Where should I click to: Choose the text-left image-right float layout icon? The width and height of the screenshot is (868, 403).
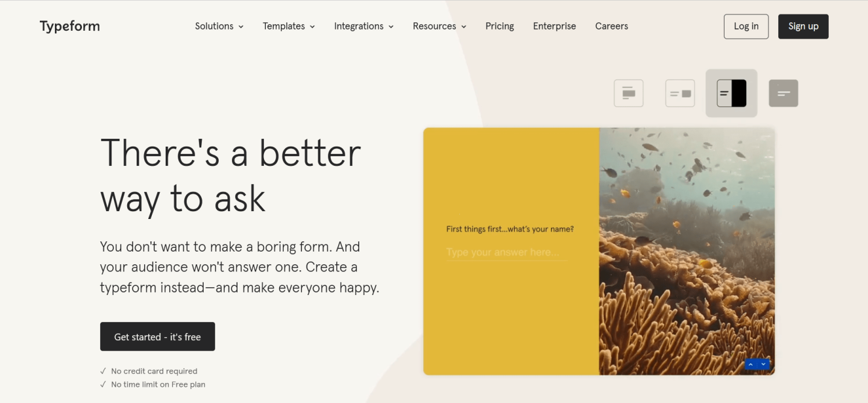(680, 94)
